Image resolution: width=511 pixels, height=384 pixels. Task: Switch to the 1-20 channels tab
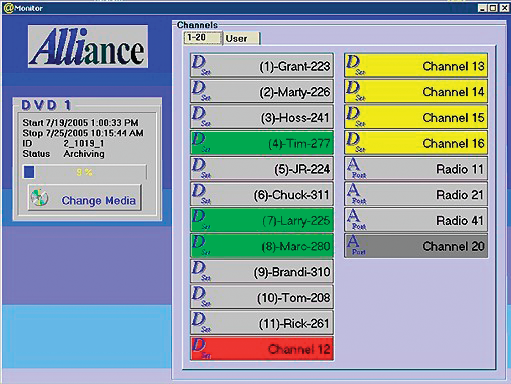pyautogui.click(x=203, y=38)
